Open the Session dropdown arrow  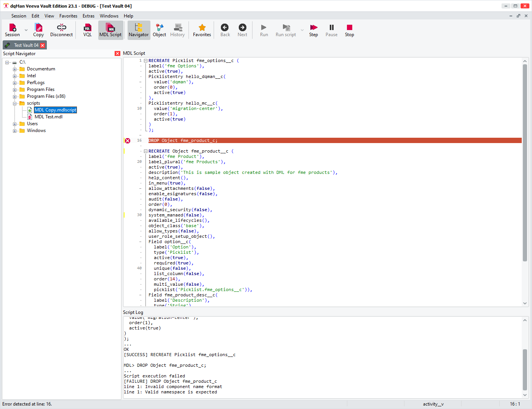(x=26, y=30)
